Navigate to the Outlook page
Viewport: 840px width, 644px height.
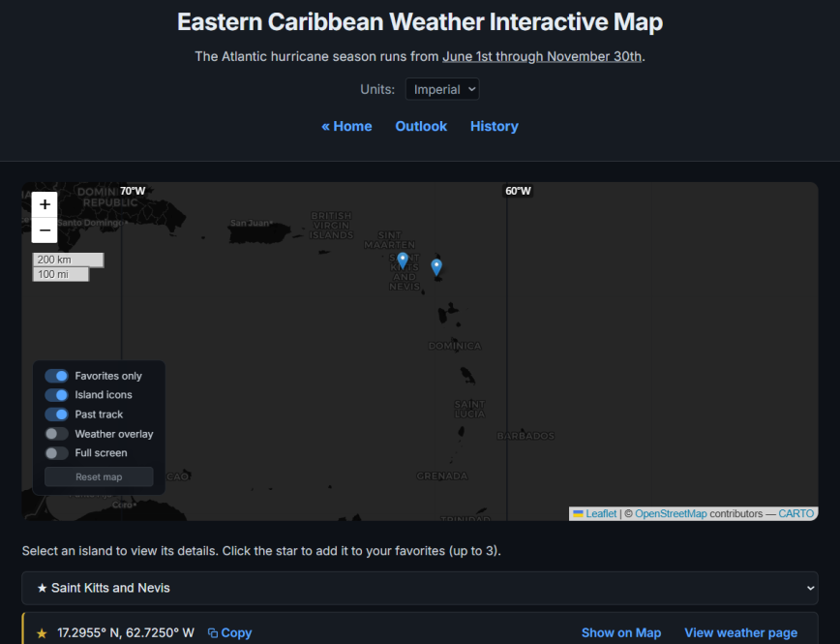421,126
